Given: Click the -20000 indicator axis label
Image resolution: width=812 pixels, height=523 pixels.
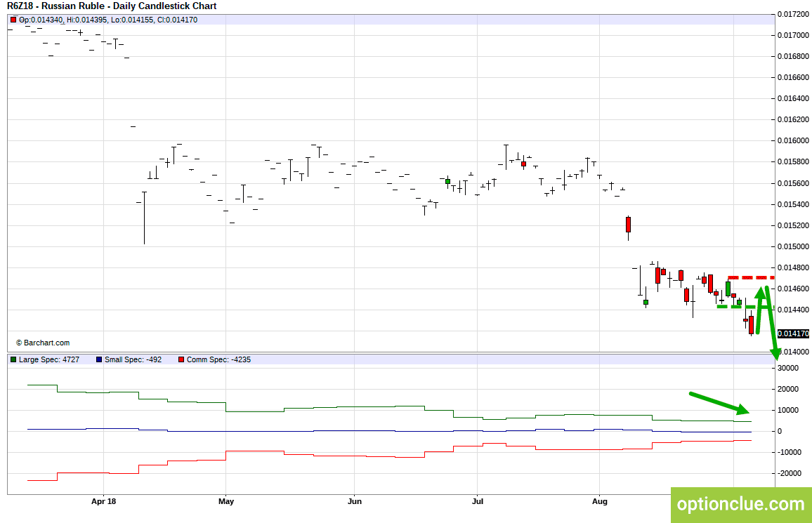Looking at the screenshot, I should (x=789, y=473).
